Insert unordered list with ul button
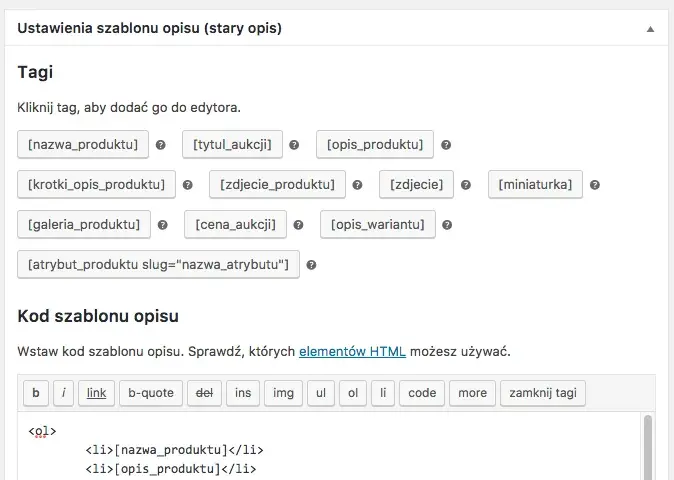This screenshot has height=480, width=674. [321, 393]
